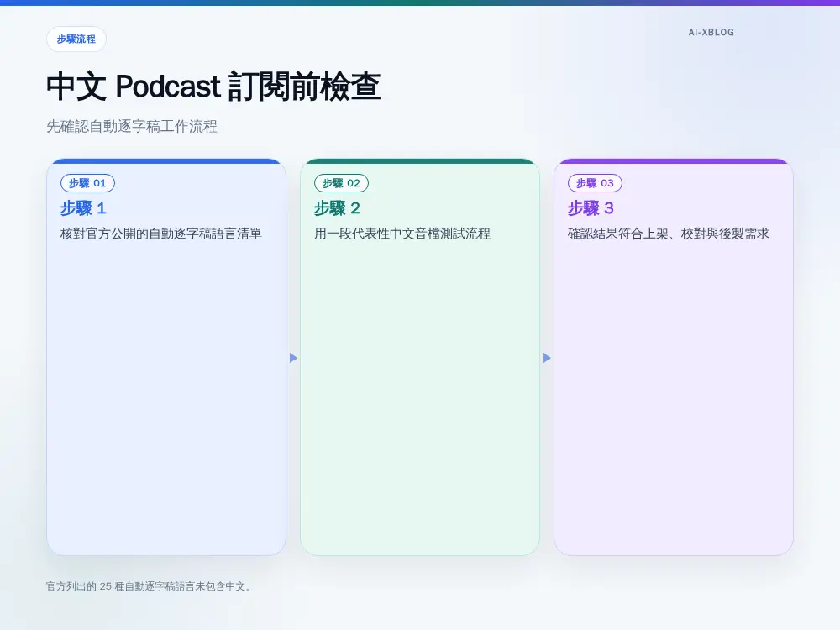Click the 步驟 03 badge
This screenshot has height=630, width=840.
(595, 183)
